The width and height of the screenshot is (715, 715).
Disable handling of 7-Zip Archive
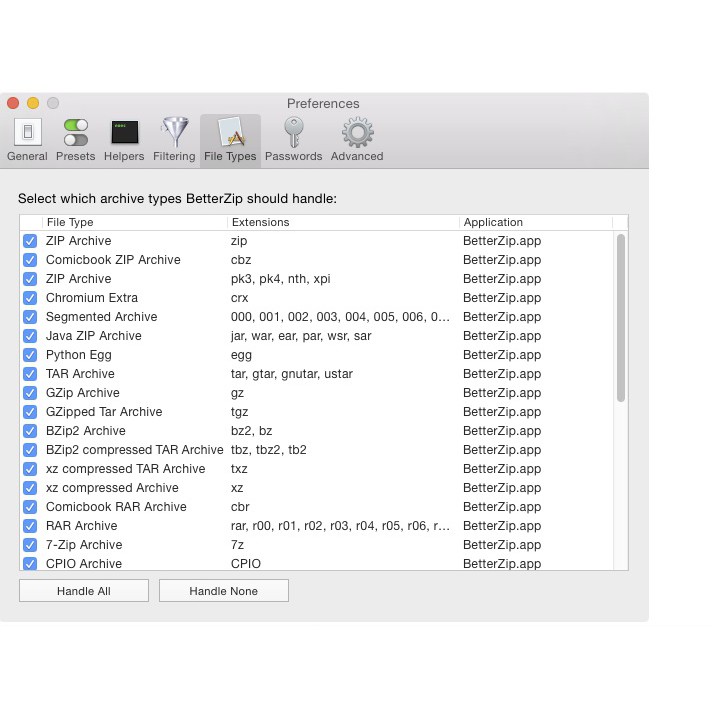30,545
